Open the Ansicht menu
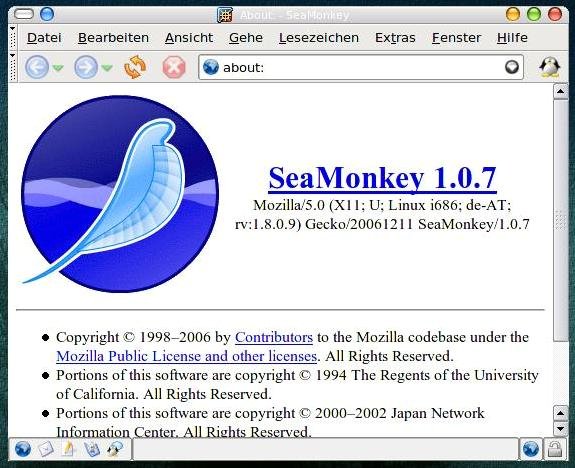The image size is (575, 468). pos(189,38)
